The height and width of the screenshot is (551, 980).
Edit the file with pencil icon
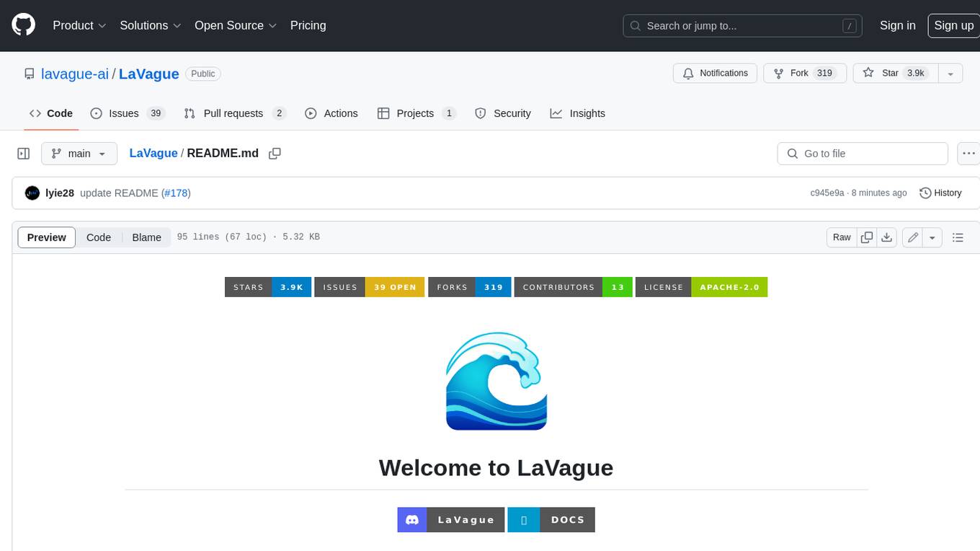(x=913, y=237)
